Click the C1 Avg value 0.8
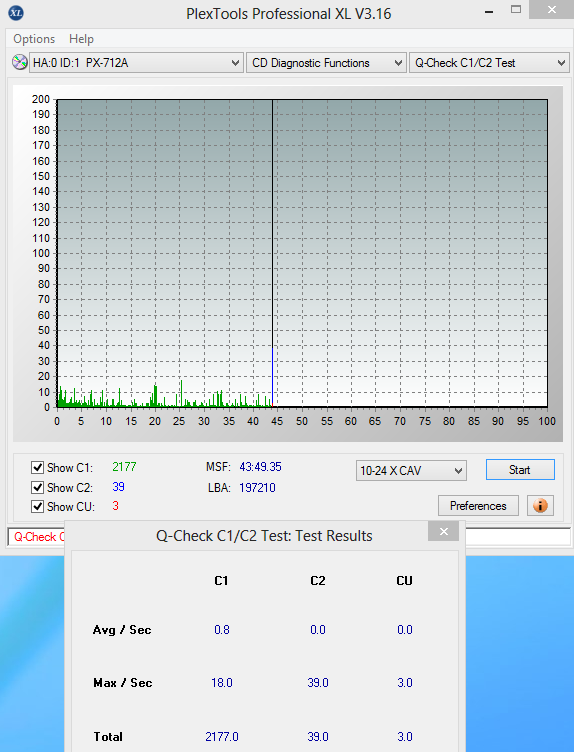 point(222,630)
